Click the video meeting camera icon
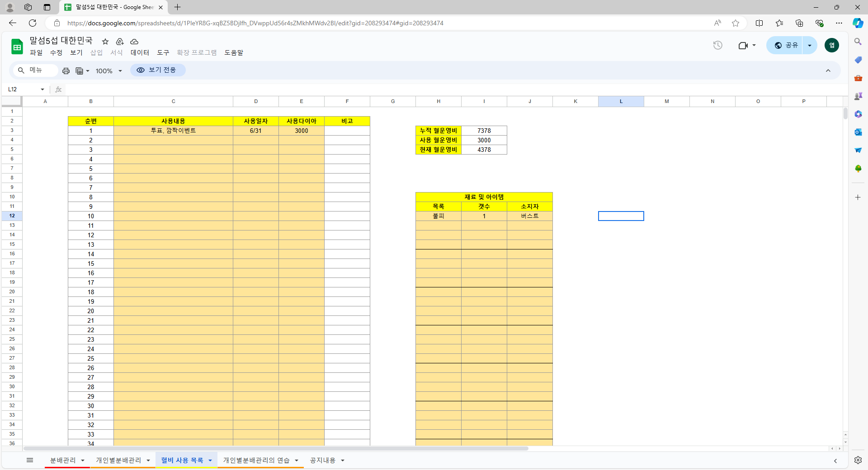This screenshot has height=470, width=868. pyautogui.click(x=743, y=45)
